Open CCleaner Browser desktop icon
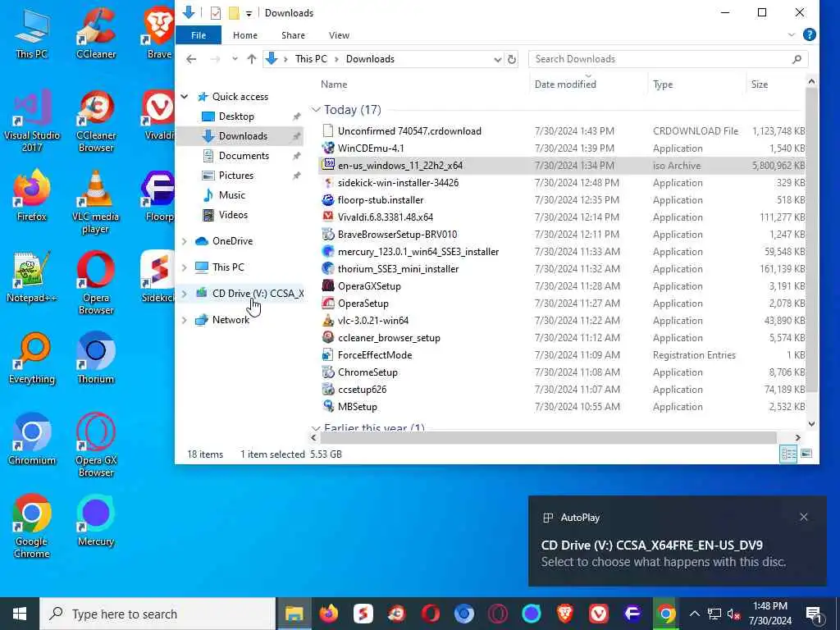This screenshot has height=630, width=840. (96, 121)
